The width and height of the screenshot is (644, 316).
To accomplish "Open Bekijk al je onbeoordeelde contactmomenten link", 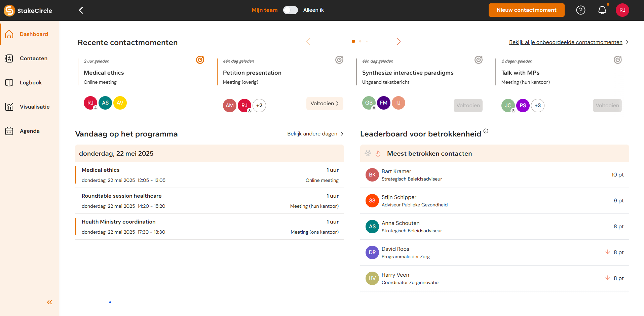I will coord(566,42).
